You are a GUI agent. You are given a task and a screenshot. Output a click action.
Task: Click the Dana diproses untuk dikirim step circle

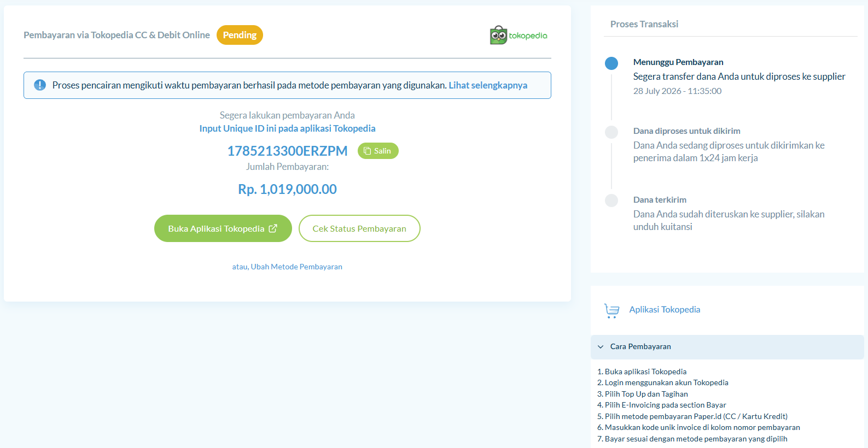[611, 132]
